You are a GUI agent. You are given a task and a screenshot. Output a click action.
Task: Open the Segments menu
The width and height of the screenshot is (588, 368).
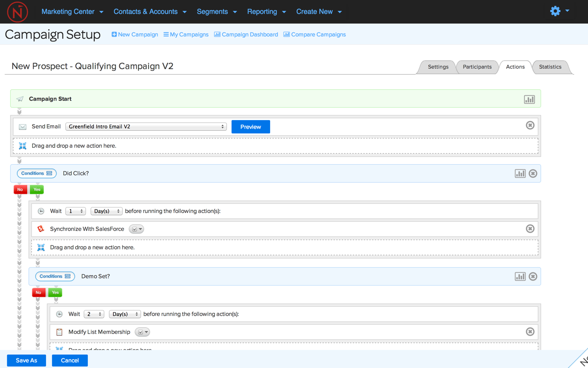pyautogui.click(x=217, y=11)
